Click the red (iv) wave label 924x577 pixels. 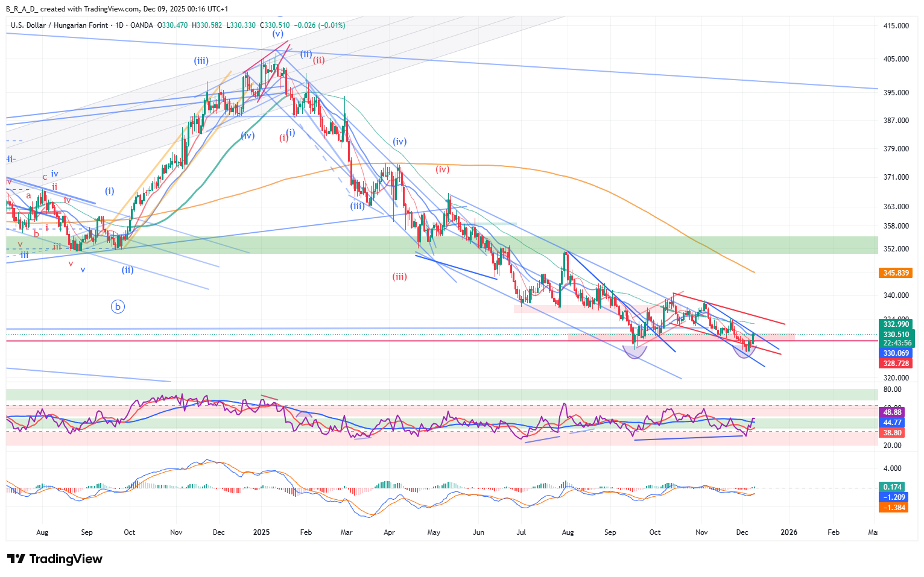443,169
